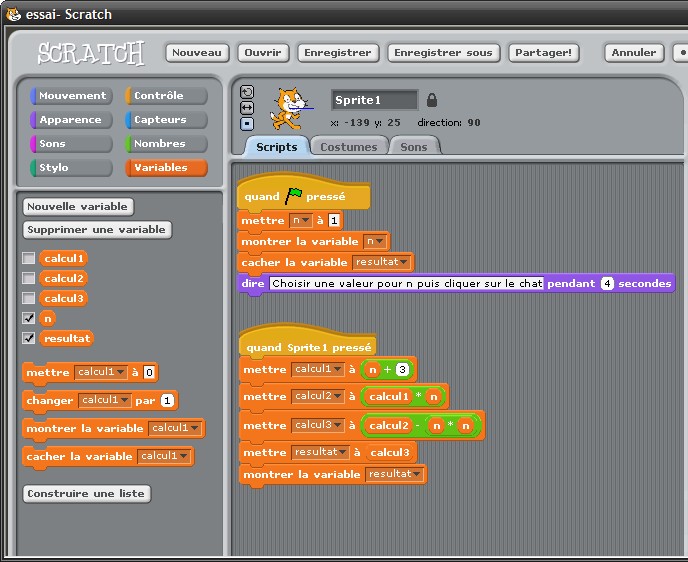
Task: Open the Capteurs block category
Action: [x=166, y=119]
